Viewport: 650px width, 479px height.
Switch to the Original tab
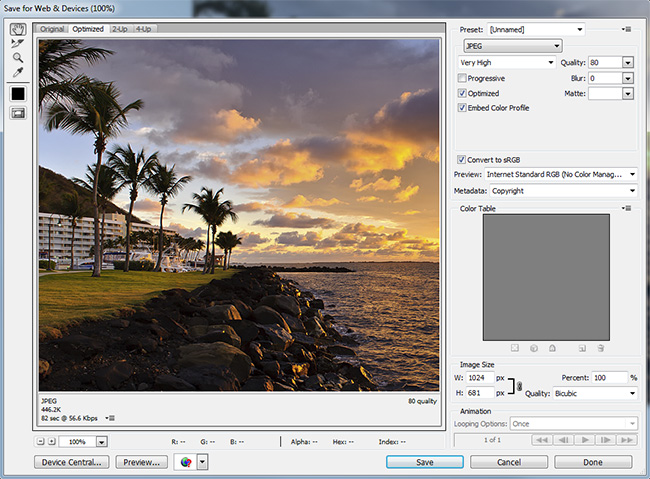tap(52, 29)
